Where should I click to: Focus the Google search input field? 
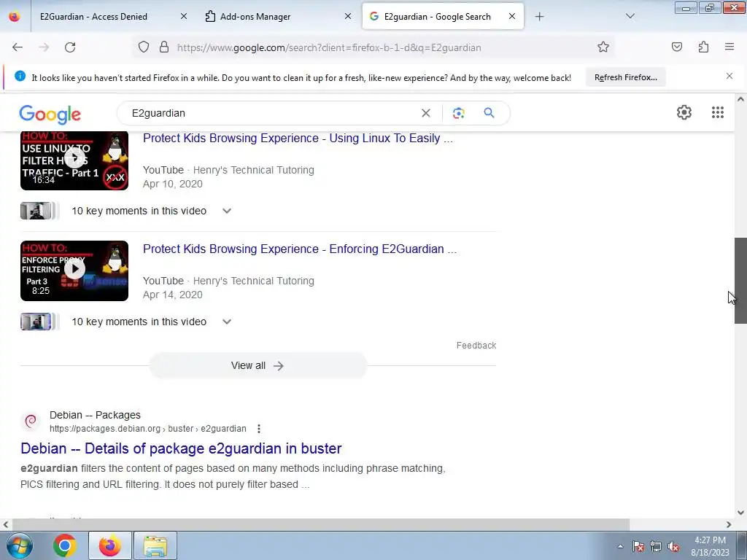271,113
